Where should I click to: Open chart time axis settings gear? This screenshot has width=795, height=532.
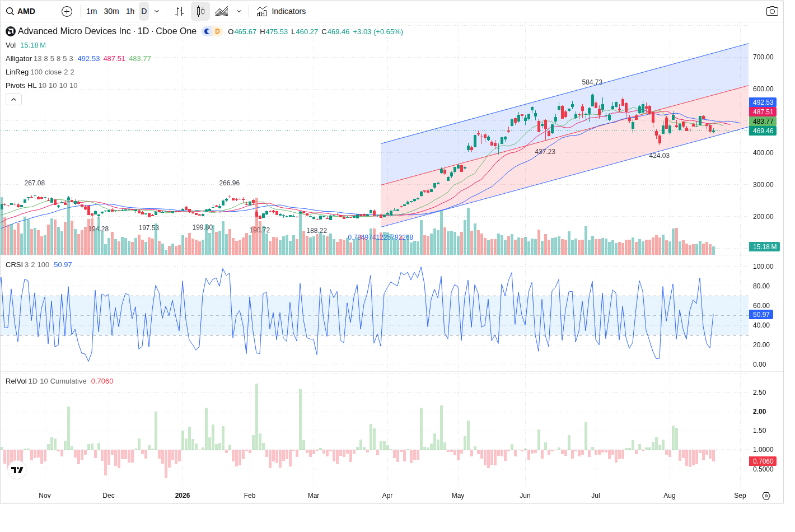coord(766,496)
